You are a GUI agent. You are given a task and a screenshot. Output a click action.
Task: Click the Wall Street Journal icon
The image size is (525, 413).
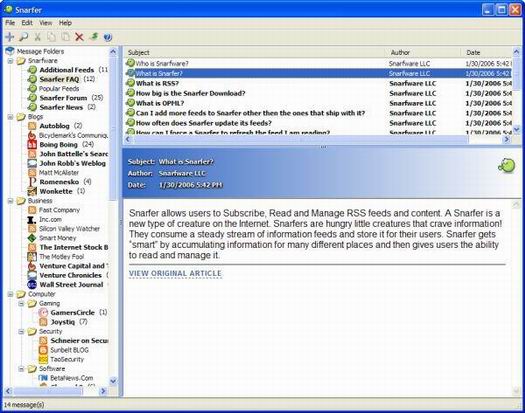[32, 284]
